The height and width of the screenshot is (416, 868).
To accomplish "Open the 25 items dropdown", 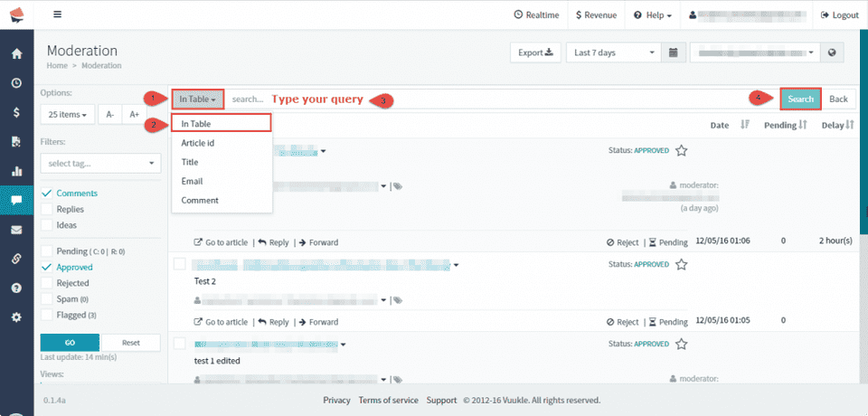I will click(x=68, y=114).
